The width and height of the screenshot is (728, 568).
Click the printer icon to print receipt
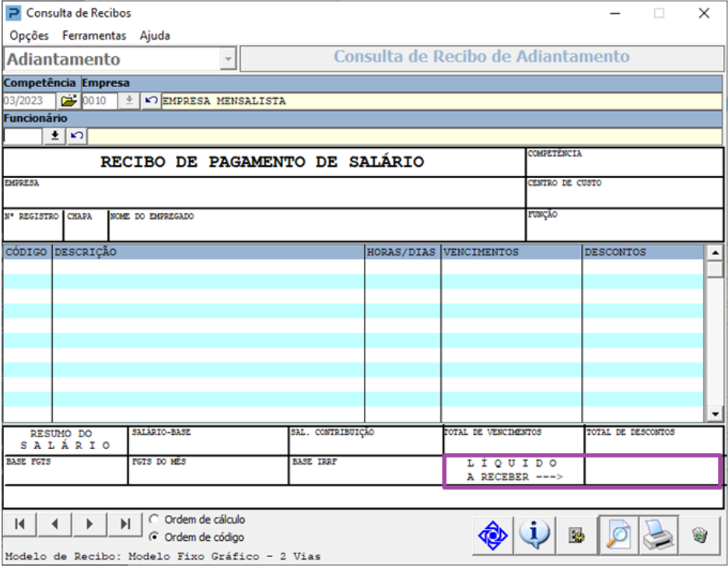tap(658, 535)
